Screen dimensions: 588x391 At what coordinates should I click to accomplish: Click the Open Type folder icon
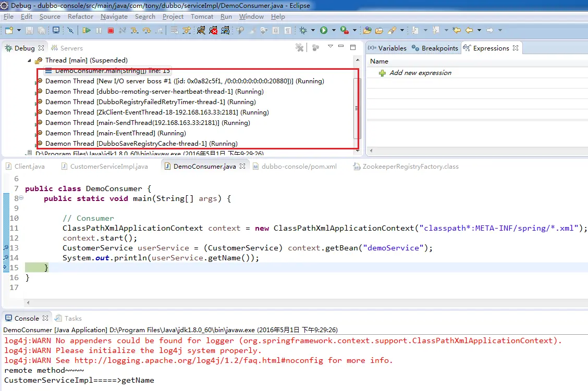click(x=367, y=30)
